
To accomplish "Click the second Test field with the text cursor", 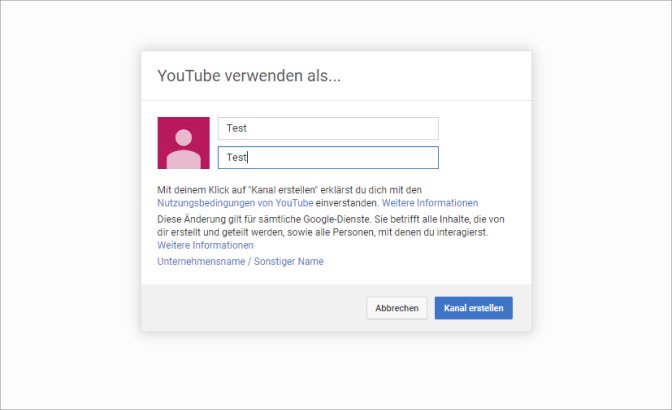I will pos(328,157).
